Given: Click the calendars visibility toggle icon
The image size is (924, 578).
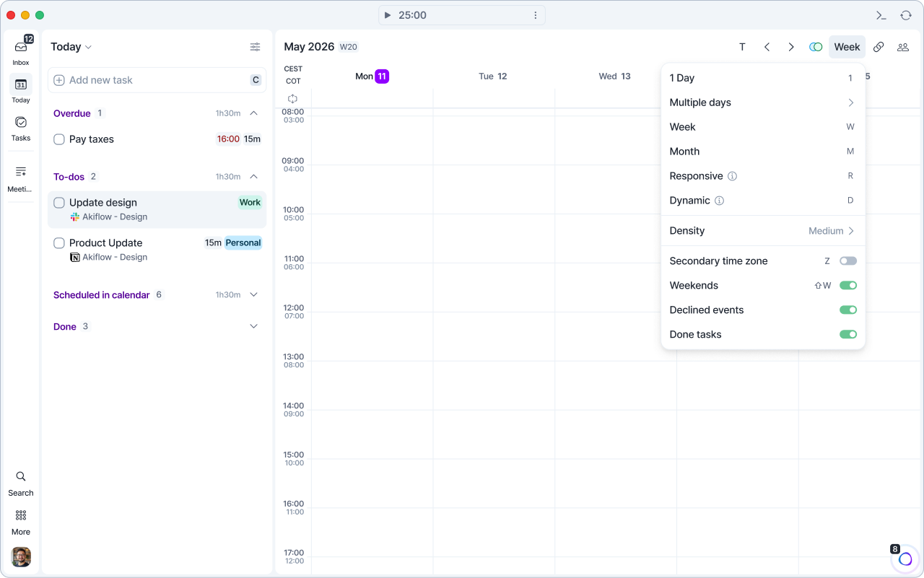Looking at the screenshot, I should pos(816,47).
